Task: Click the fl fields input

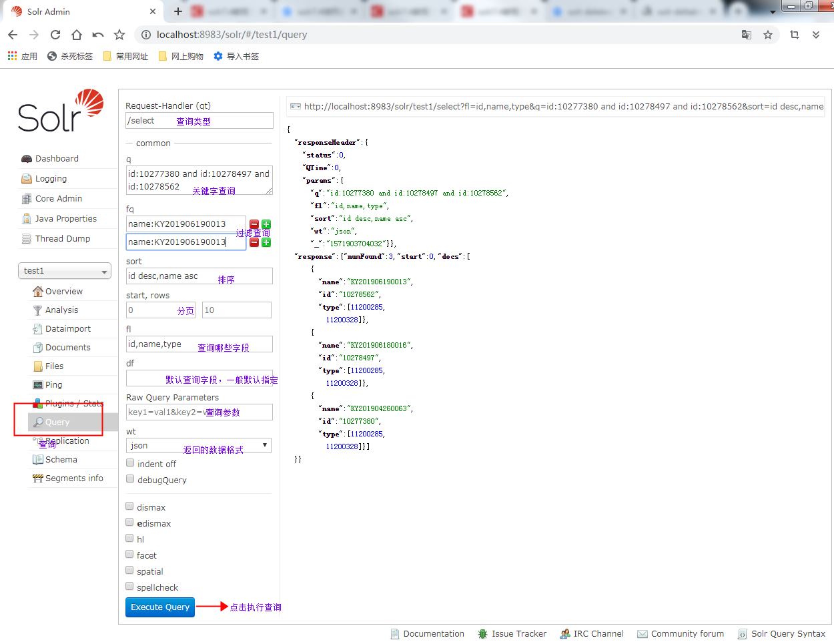Action: pos(199,344)
